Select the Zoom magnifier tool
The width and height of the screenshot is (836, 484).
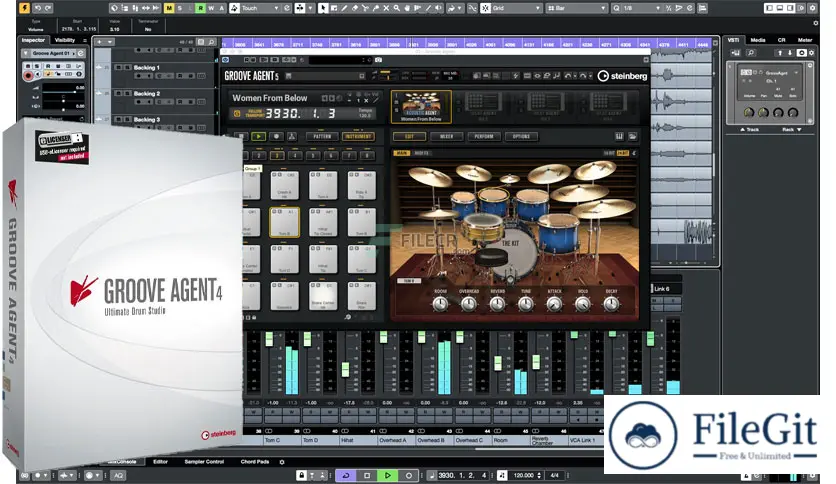coord(397,8)
